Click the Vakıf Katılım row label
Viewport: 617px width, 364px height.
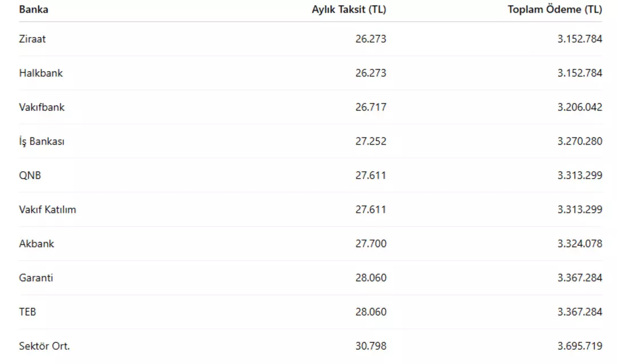[47, 209]
